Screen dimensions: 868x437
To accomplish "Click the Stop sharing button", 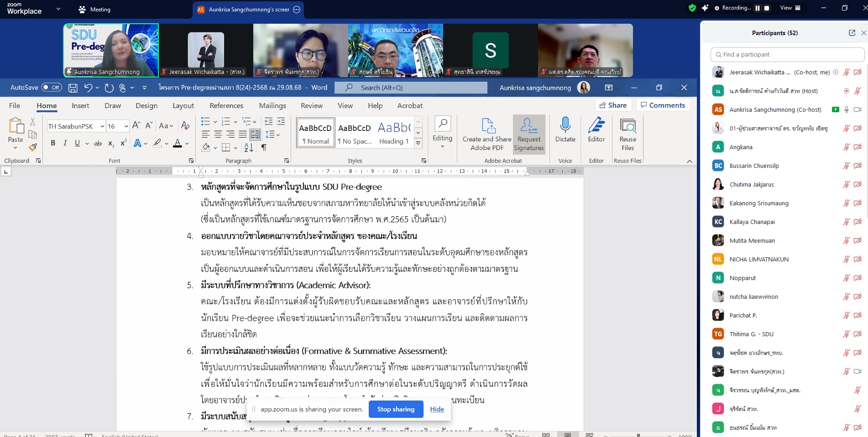I will [x=396, y=409].
